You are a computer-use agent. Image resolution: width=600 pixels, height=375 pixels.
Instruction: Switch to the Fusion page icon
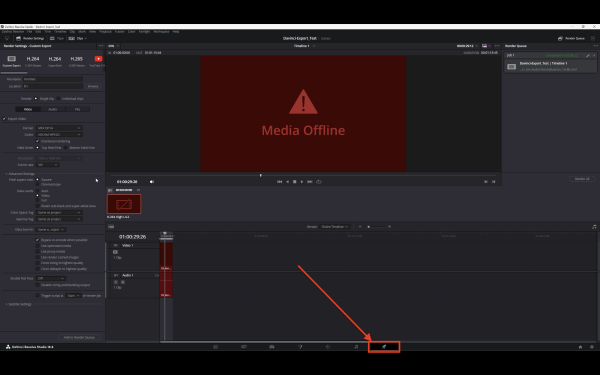pos(300,347)
